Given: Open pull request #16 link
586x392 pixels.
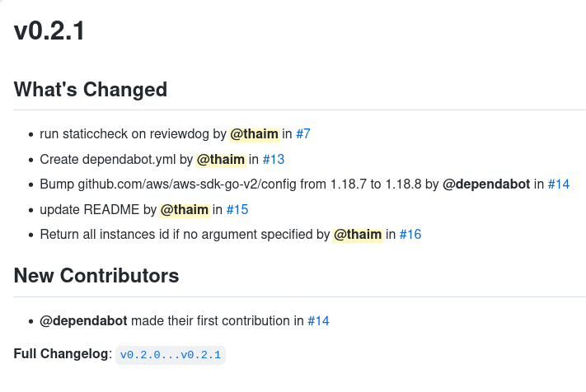Looking at the screenshot, I should (x=410, y=235).
